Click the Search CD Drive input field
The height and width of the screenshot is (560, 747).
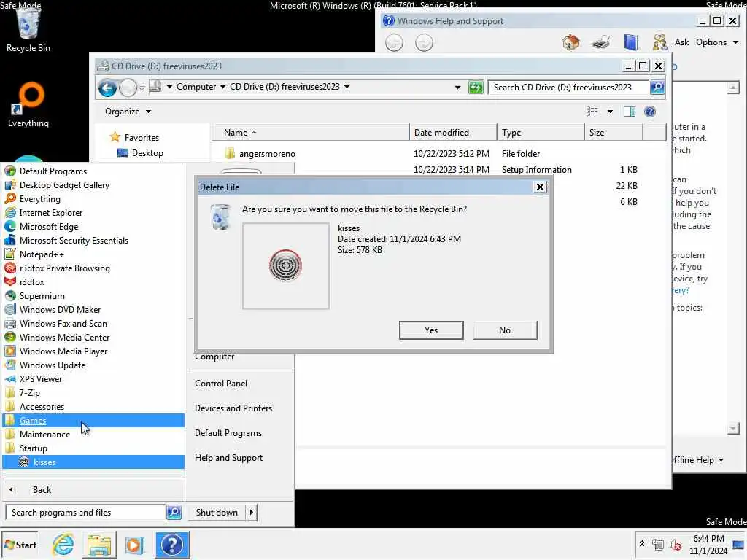pyautogui.click(x=569, y=87)
